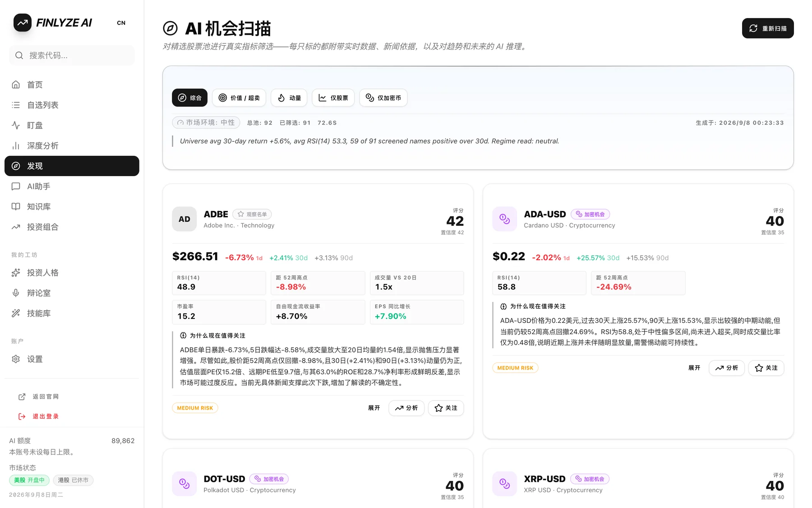The image size is (812, 508).
Task: Click the XRP-USD crypto coin icon
Action: (x=504, y=484)
